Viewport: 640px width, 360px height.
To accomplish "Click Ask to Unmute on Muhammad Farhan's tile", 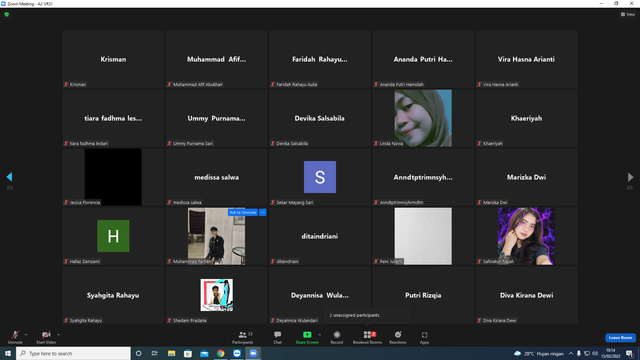I will point(243,212).
